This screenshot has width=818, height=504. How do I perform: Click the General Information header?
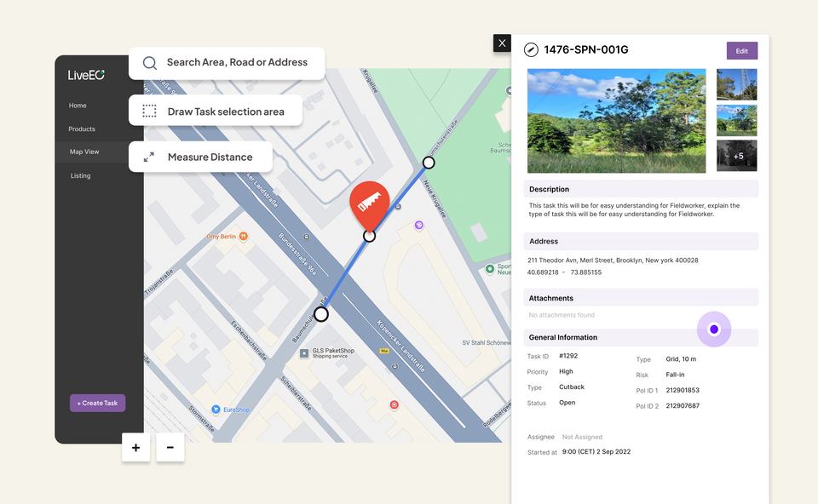coord(641,337)
